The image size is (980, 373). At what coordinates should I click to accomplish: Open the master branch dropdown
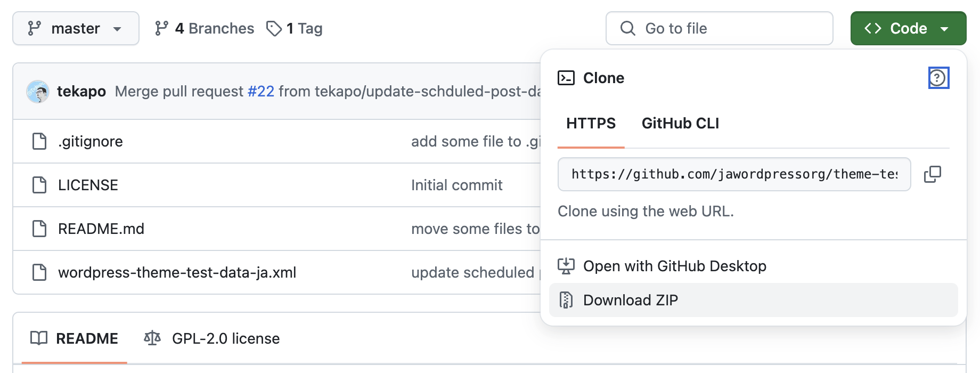pyautogui.click(x=76, y=29)
